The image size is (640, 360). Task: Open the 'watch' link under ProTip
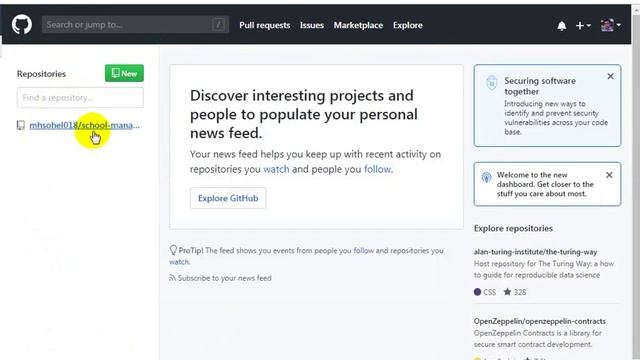[x=179, y=262]
